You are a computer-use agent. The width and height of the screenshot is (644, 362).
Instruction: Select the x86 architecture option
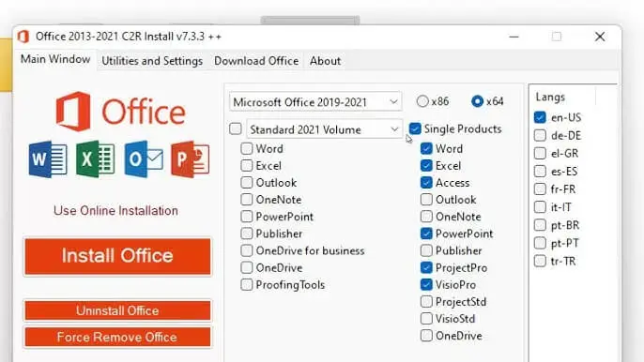click(x=422, y=101)
